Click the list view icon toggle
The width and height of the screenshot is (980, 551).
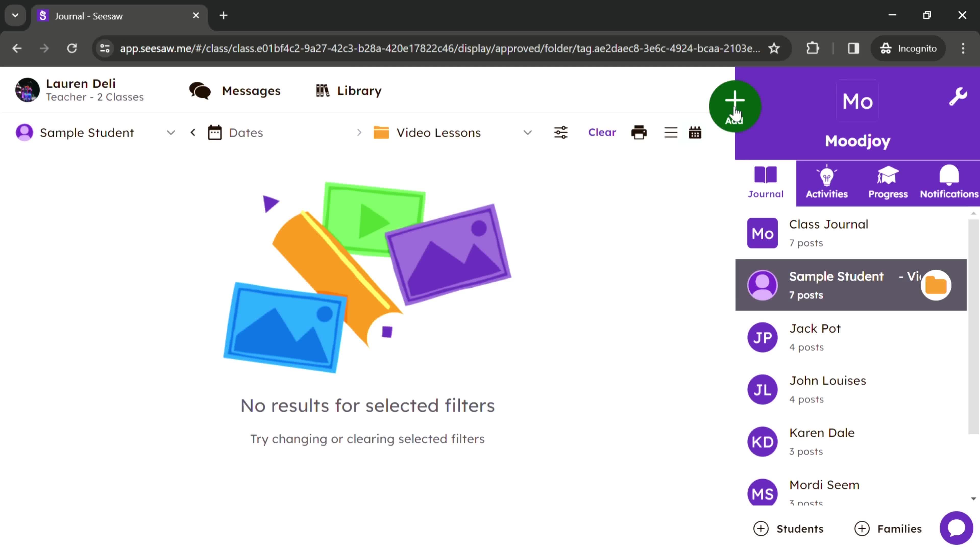coord(671,133)
